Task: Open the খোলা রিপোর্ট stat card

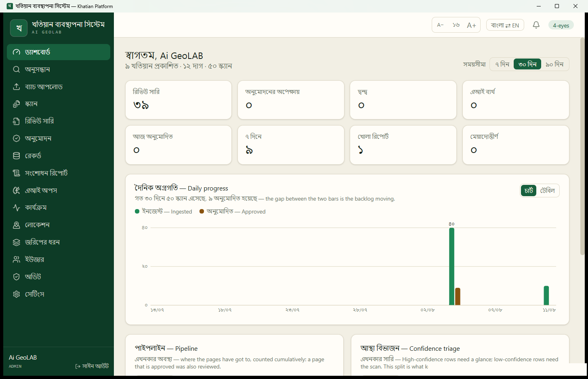Action: 403,145
